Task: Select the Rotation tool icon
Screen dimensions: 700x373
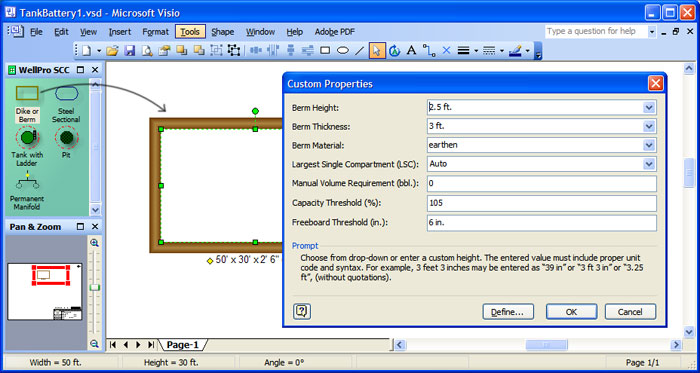Action: point(394,50)
